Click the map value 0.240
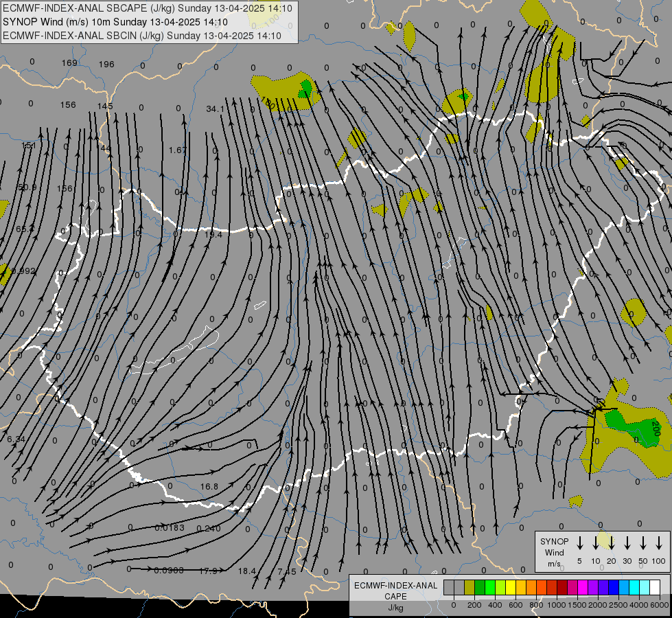The height and width of the screenshot is (618, 672). click(x=209, y=528)
